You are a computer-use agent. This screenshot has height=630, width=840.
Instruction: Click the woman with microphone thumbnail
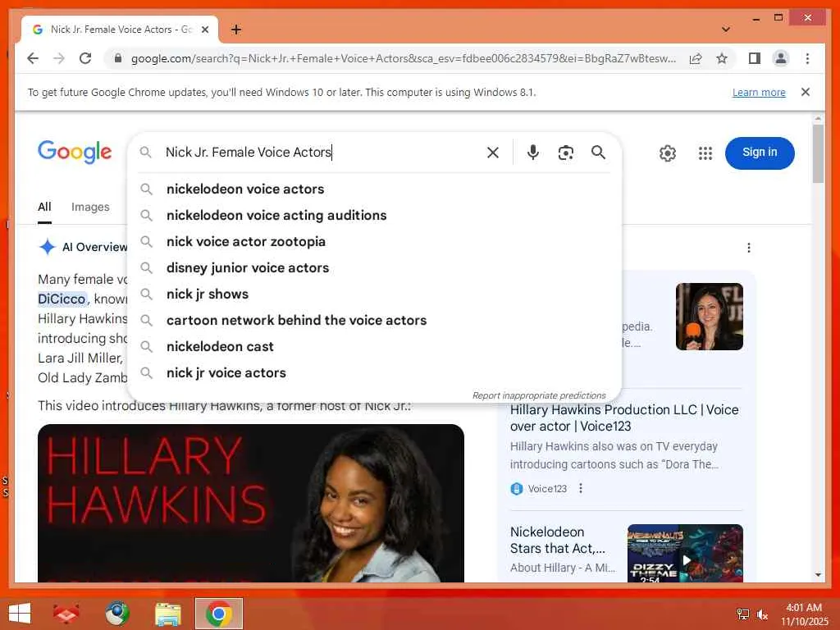tap(710, 316)
